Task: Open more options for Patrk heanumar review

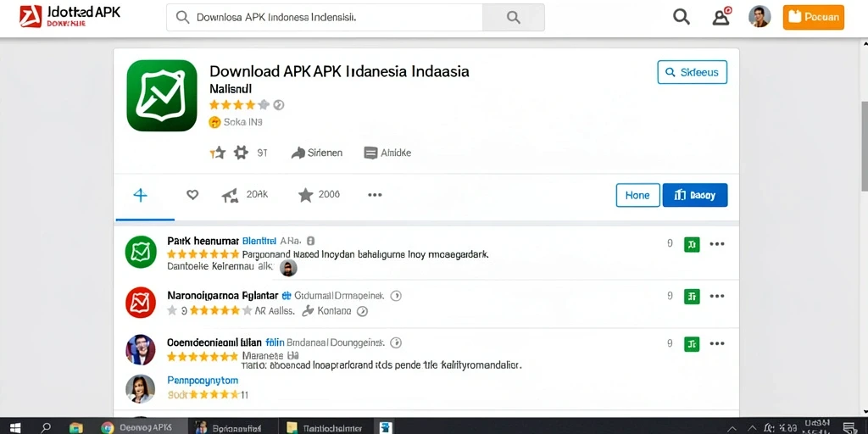Action: (717, 244)
